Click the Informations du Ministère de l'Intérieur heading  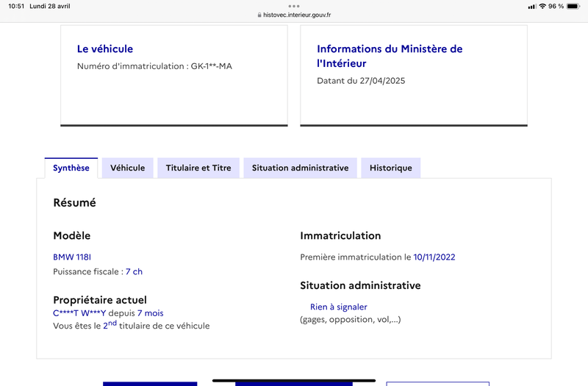(x=390, y=56)
